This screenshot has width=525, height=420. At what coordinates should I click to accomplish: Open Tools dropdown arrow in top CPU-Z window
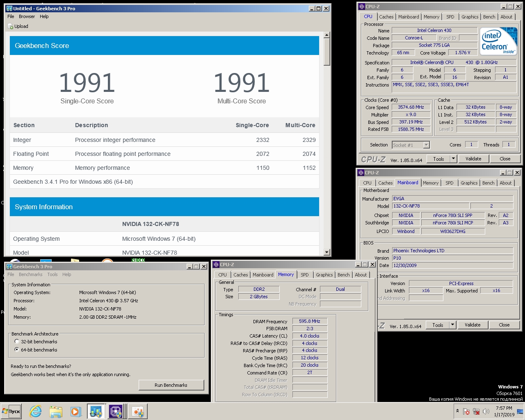point(453,159)
